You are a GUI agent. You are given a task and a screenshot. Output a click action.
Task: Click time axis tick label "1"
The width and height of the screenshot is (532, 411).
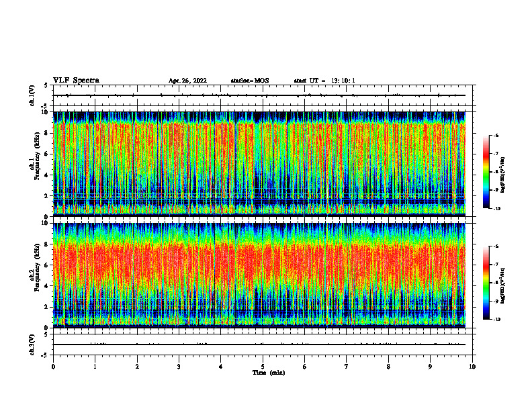click(95, 367)
